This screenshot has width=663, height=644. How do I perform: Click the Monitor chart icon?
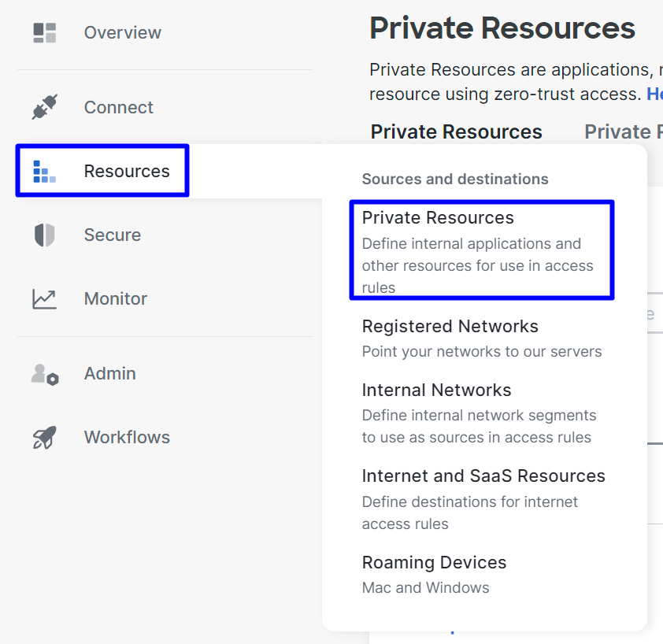click(x=44, y=299)
